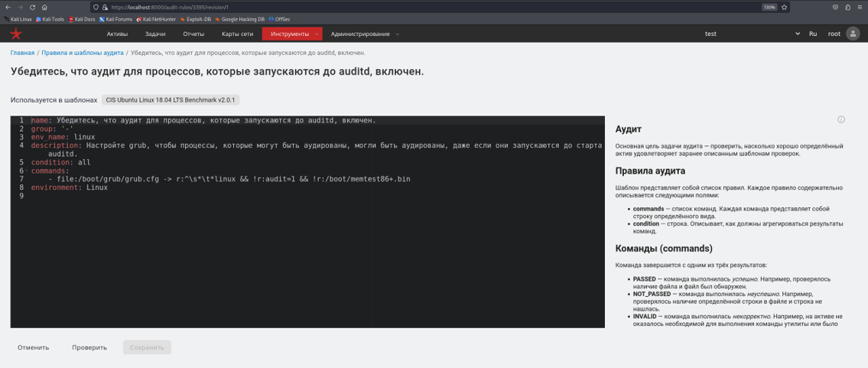Open the Карты сети menu item
This screenshot has height=368, width=868.
(238, 34)
